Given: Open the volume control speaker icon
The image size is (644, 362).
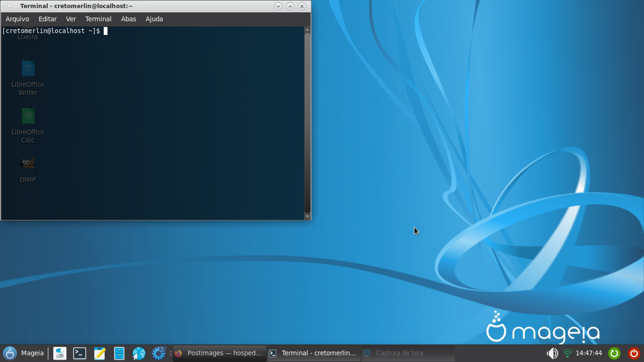Looking at the screenshot, I should click(x=552, y=353).
